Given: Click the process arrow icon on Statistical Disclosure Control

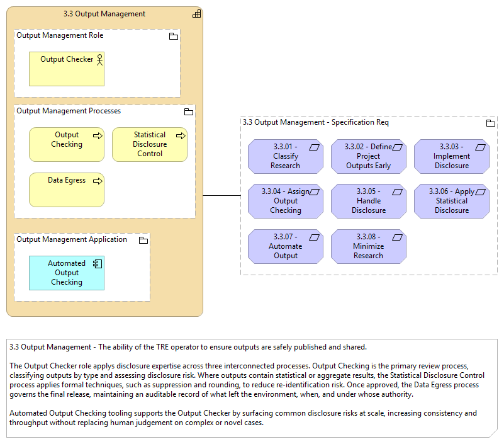Looking at the screenshot, I should 181,136.
